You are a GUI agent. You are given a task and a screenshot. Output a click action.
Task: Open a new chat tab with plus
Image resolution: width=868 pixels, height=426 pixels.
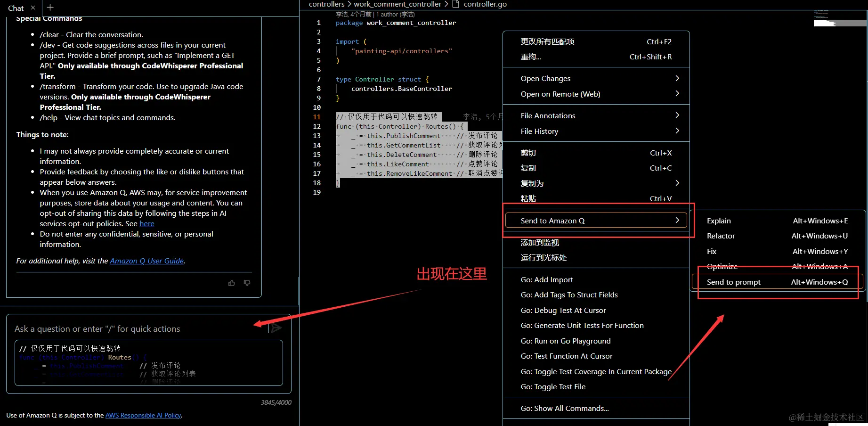click(50, 8)
